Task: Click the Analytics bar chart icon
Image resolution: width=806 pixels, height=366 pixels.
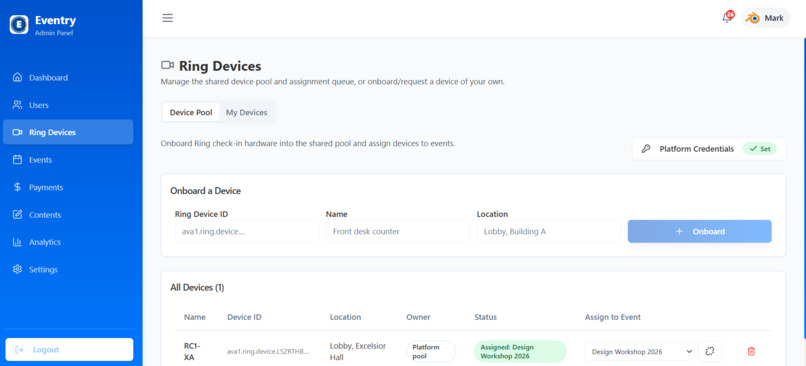Action: point(17,242)
